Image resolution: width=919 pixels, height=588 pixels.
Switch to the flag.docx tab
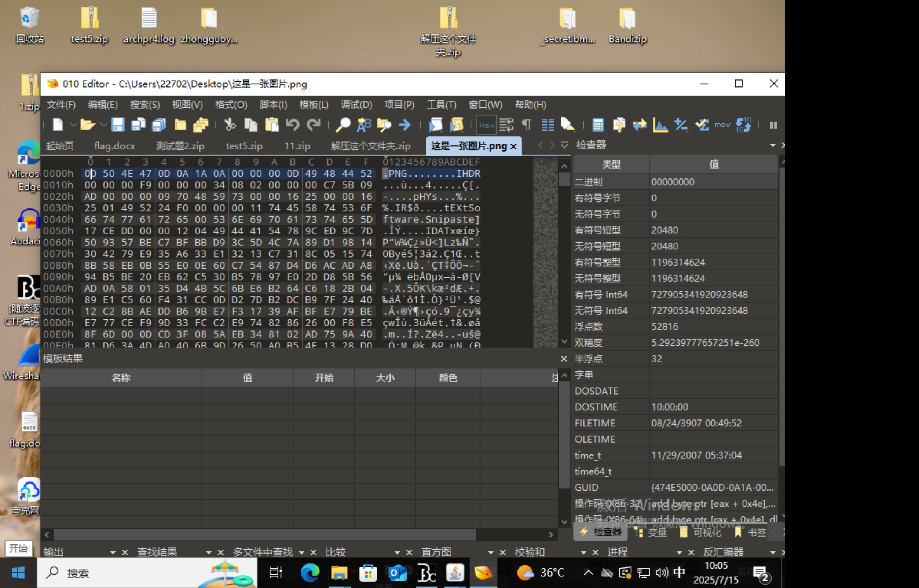click(114, 146)
